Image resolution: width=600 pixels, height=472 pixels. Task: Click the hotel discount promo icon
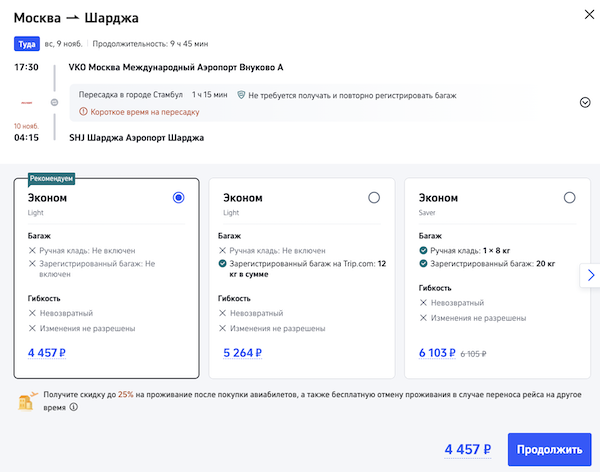click(x=27, y=401)
